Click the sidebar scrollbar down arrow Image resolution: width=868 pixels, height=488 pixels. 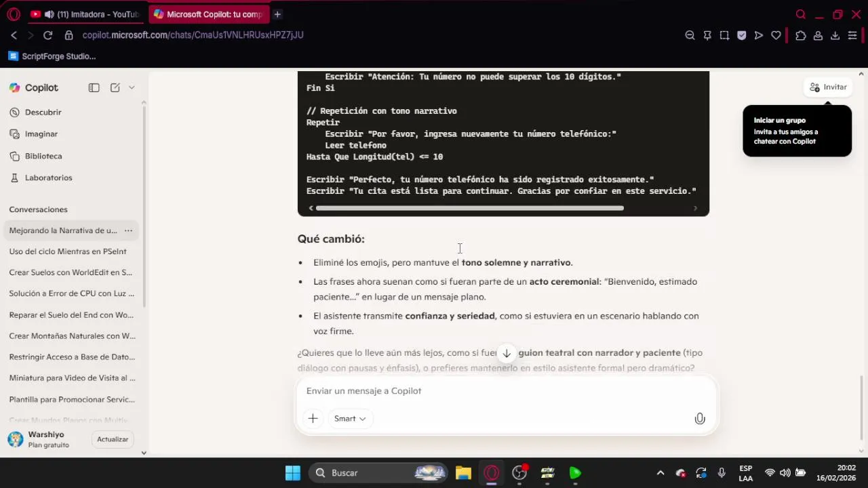144,453
